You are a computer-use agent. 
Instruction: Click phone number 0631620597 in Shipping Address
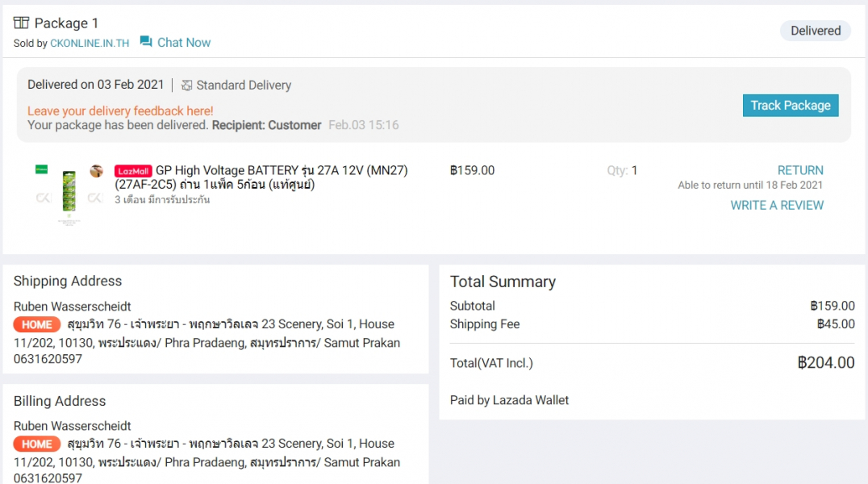tap(48, 359)
